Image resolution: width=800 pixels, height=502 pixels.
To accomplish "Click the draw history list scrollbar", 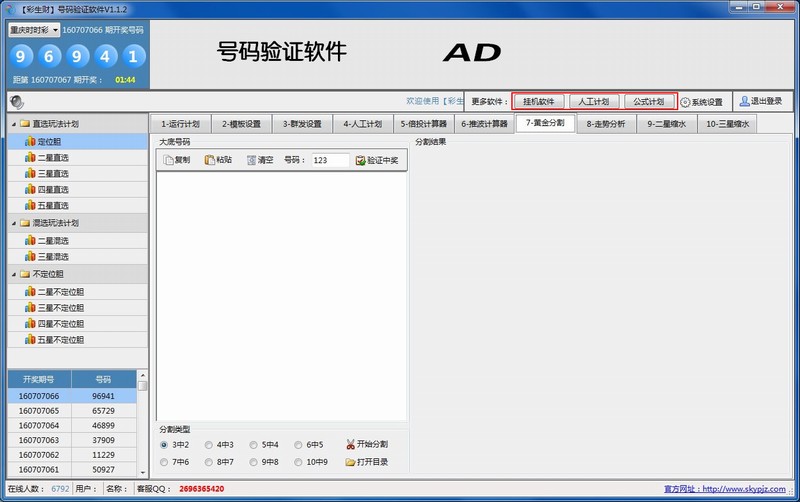I will [x=142, y=425].
